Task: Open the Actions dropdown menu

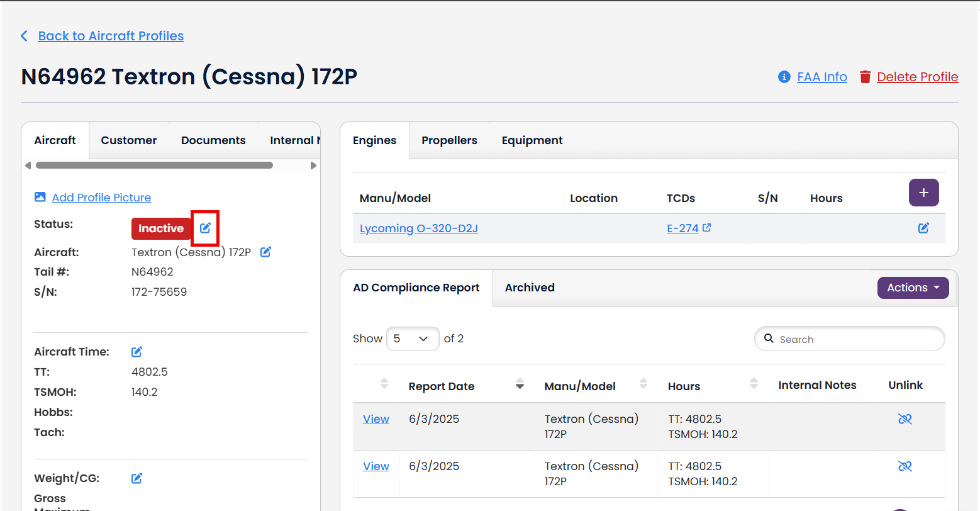Action: [x=913, y=288]
